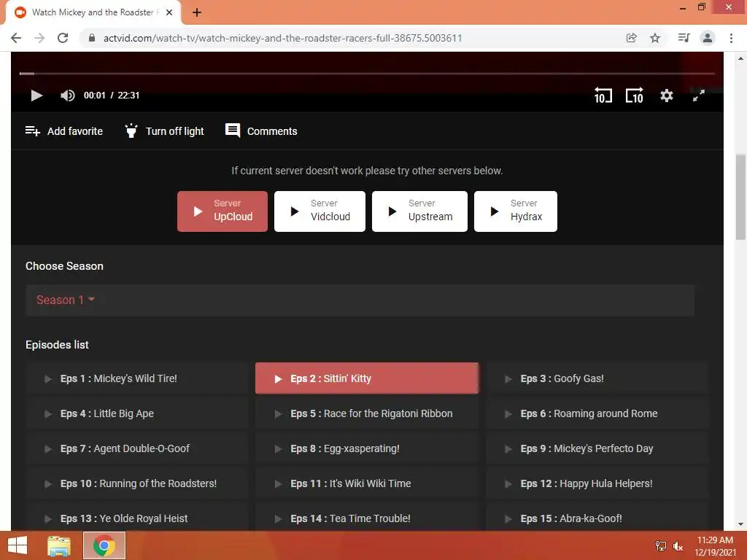Screen dimensions: 747x560
Task: Toggle Turn off light mode
Action: click(164, 131)
